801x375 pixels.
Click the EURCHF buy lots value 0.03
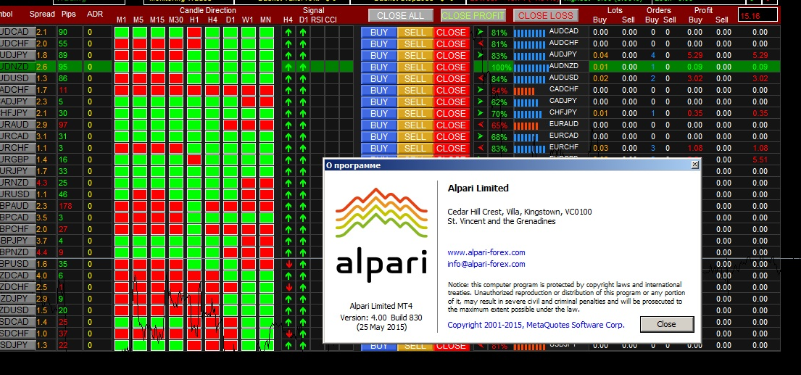(601, 148)
